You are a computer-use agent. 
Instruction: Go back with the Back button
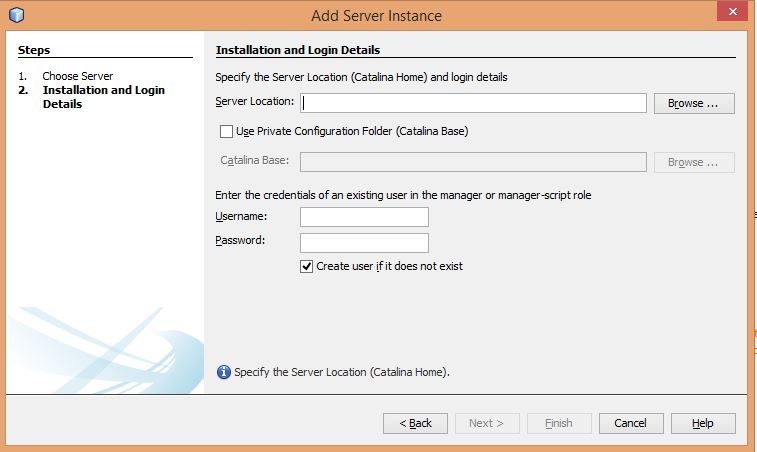pyautogui.click(x=415, y=423)
